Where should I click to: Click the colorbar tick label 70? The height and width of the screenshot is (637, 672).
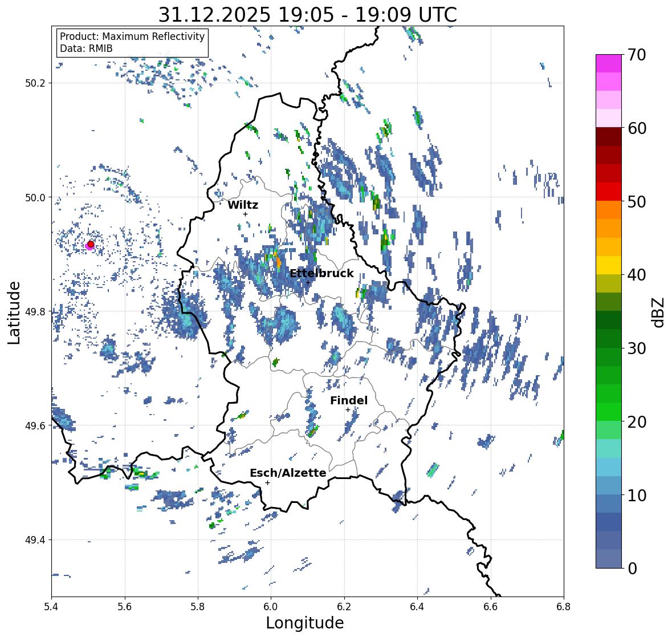637,55
